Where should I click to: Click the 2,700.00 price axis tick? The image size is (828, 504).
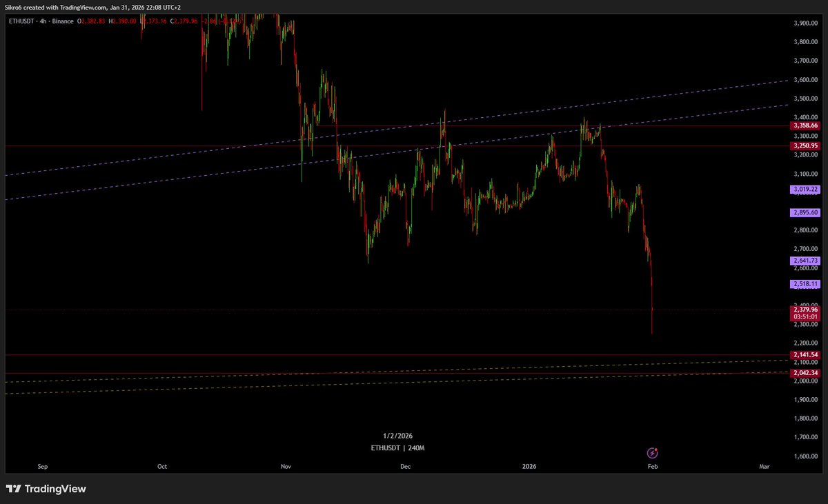coord(806,249)
